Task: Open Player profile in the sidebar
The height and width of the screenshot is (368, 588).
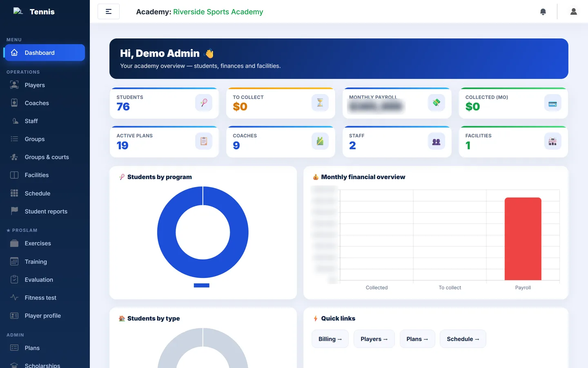Action: coord(45,316)
